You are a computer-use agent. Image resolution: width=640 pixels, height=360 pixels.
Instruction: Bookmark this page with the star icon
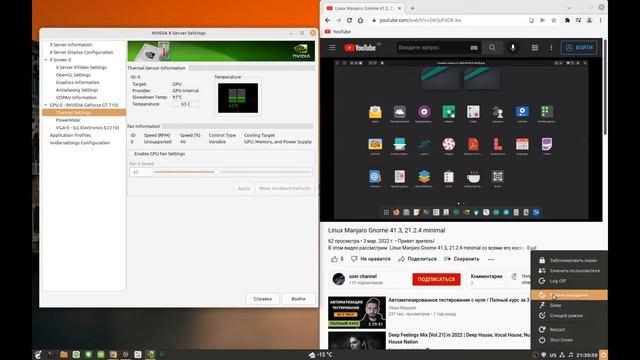click(x=553, y=20)
